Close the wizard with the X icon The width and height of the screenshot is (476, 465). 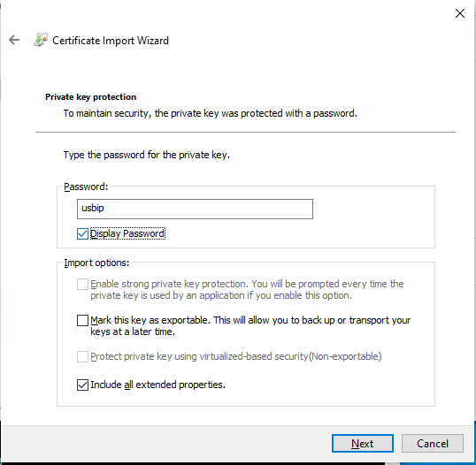click(460, 13)
